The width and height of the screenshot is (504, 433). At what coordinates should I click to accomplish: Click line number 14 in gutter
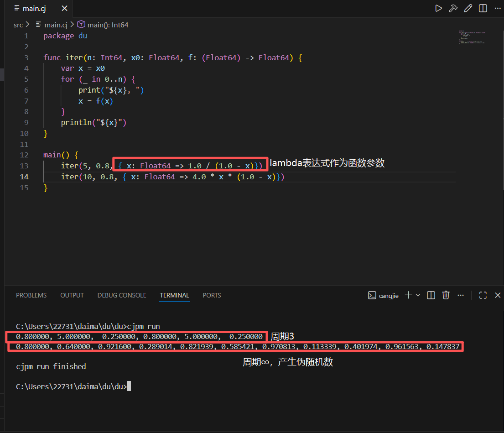tap(24, 177)
